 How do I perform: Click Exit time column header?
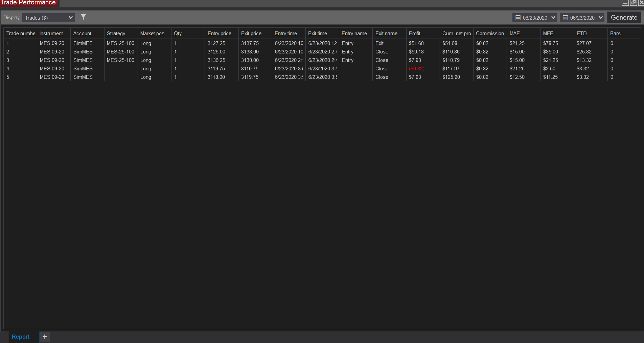tap(322, 33)
